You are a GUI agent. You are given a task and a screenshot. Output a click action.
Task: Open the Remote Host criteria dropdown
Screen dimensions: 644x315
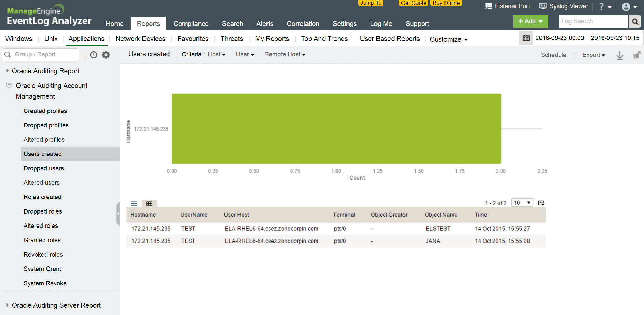point(285,54)
